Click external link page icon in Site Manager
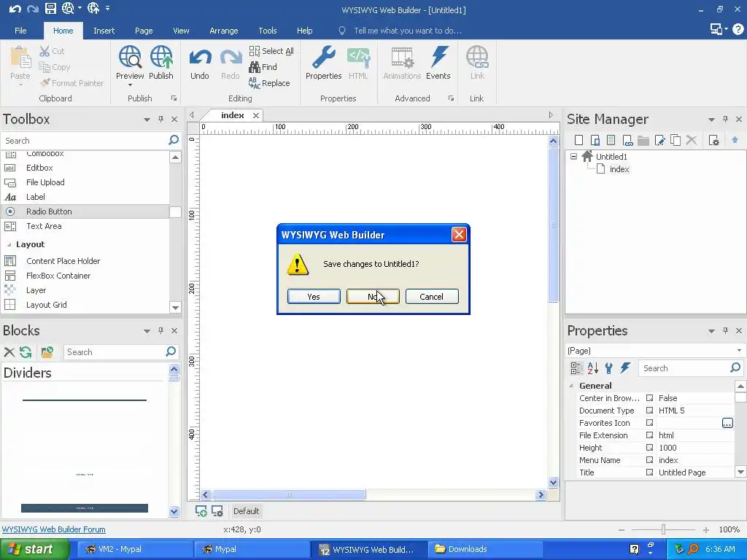Image resolution: width=747 pixels, height=560 pixels. (x=627, y=140)
